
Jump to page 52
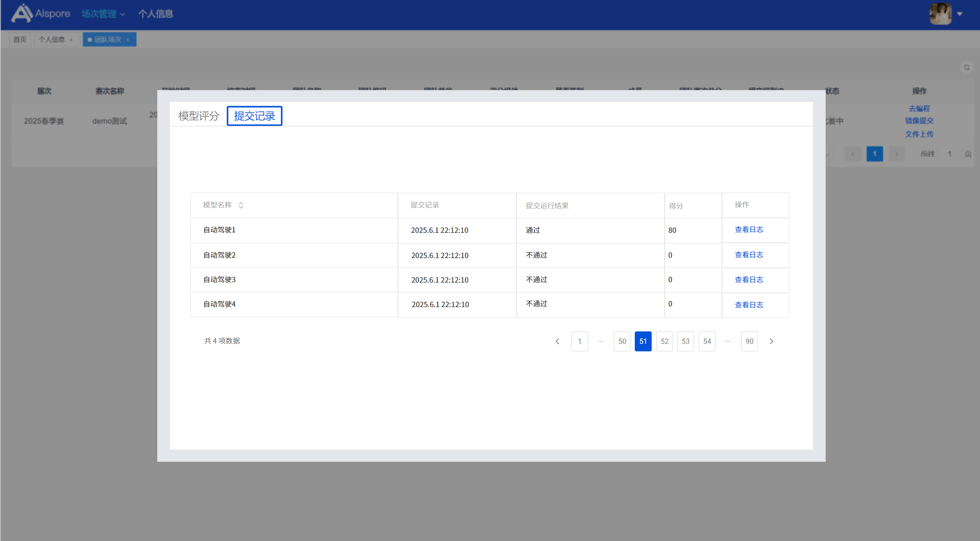click(664, 341)
